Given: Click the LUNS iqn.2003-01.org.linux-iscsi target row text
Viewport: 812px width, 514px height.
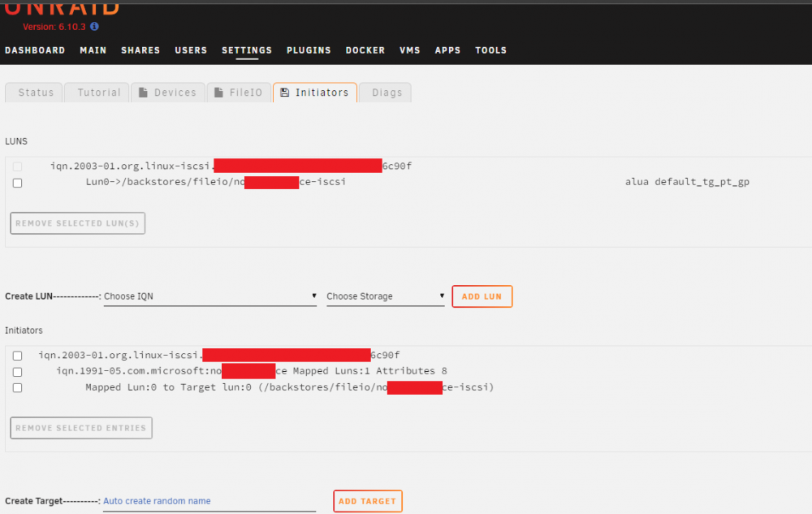Looking at the screenshot, I should coord(231,166).
